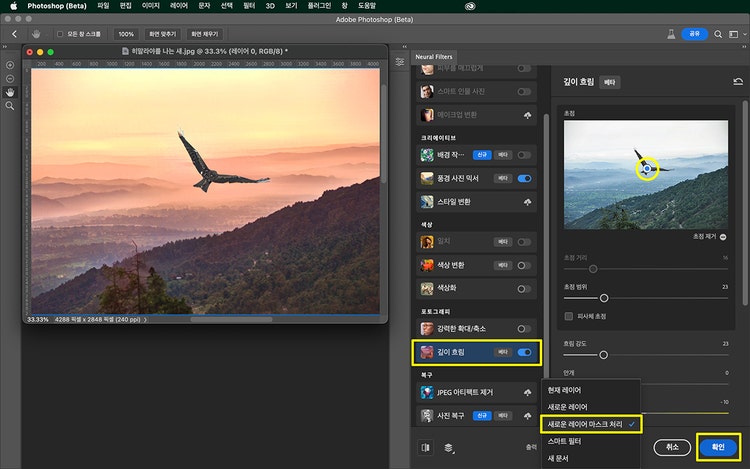
Task: Click the 확인 button to apply
Action: point(718,446)
